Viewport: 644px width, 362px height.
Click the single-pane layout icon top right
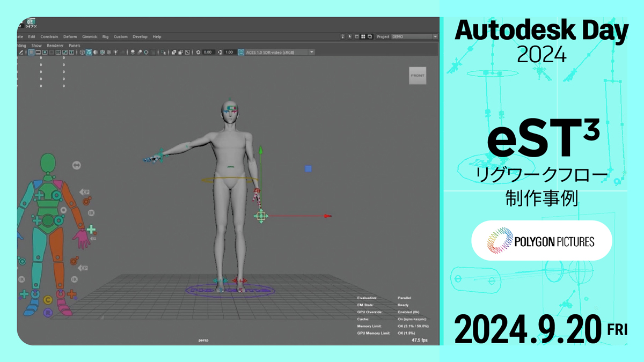(x=356, y=36)
